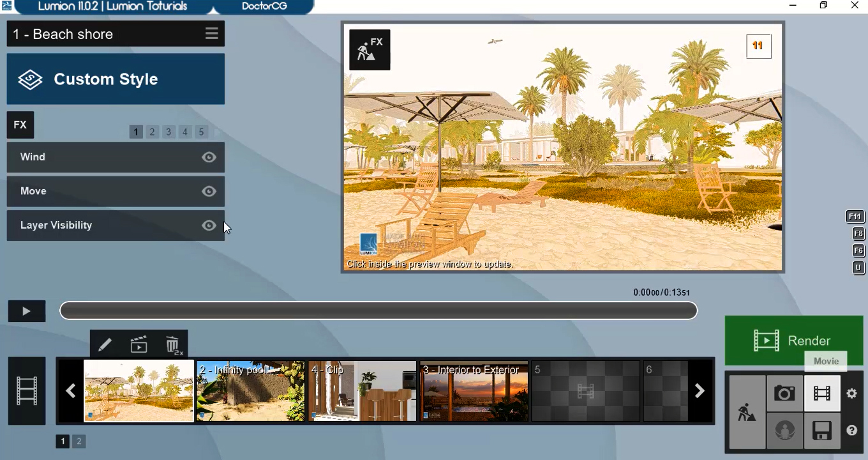Image resolution: width=868 pixels, height=460 pixels.
Task: Edit the selected clip with pencil icon
Action: 105,346
